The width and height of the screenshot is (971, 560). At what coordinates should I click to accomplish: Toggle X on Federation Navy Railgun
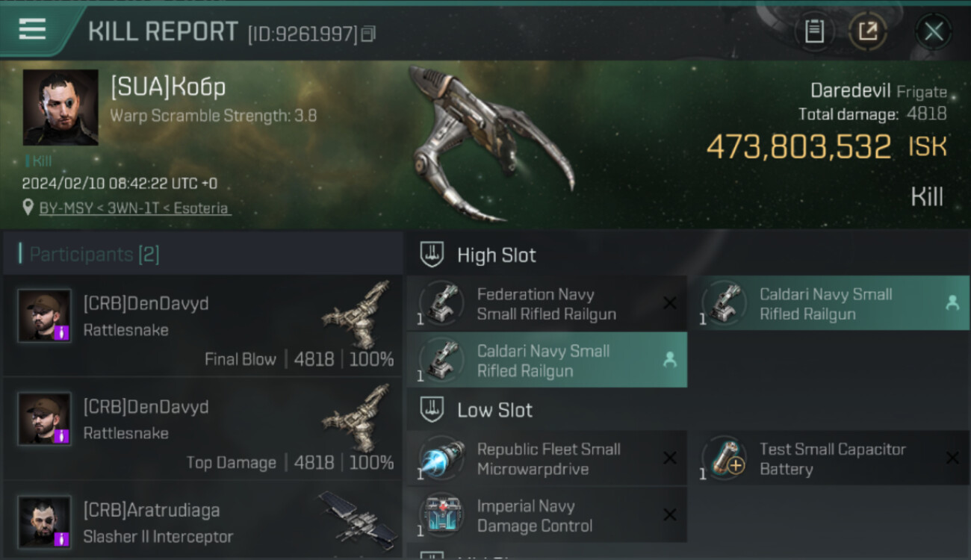coord(670,303)
